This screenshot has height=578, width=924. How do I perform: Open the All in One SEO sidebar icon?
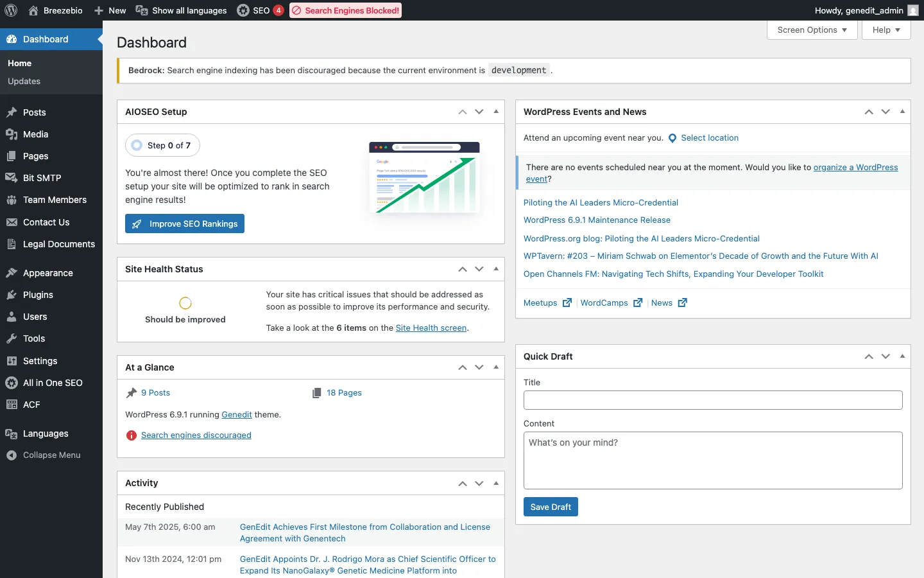[12, 383]
